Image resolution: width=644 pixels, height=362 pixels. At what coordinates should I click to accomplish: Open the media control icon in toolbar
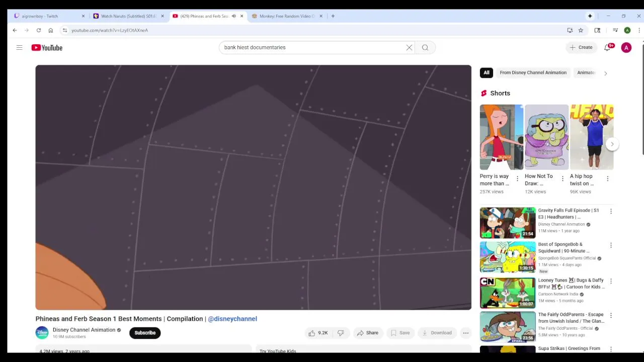pyautogui.click(x=615, y=30)
